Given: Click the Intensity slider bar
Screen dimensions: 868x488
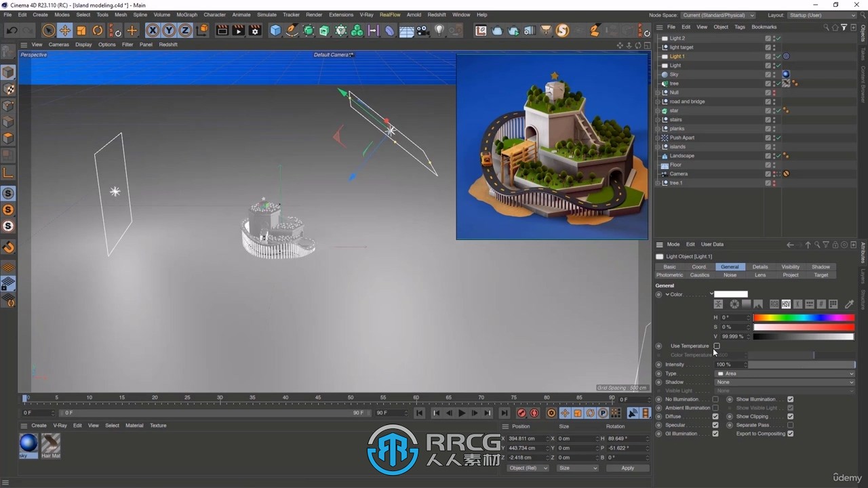Looking at the screenshot, I should pyautogui.click(x=802, y=365).
